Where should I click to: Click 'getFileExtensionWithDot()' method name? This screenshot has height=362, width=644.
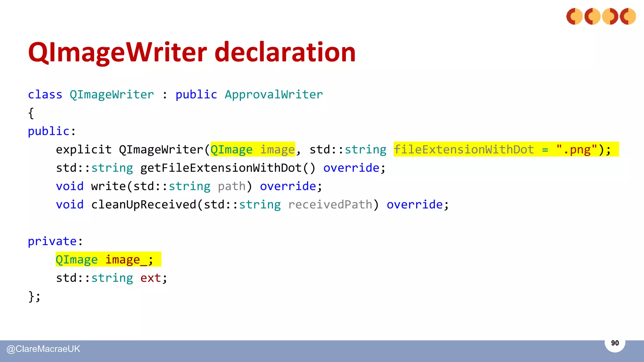click(x=228, y=168)
